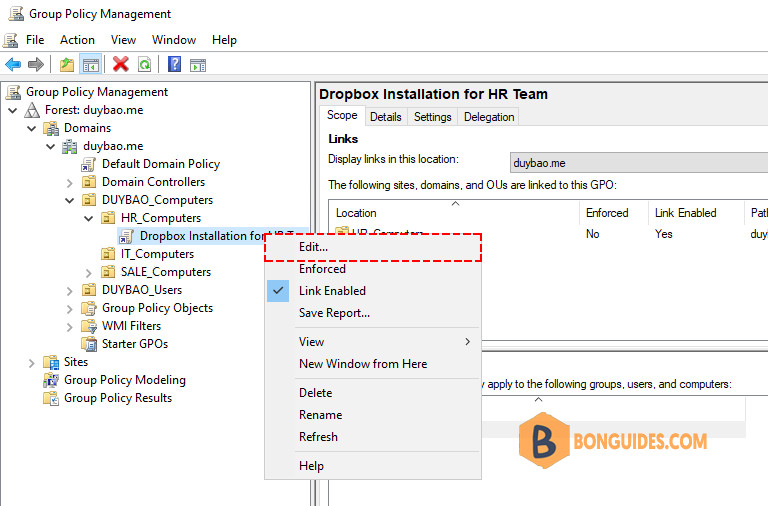
Task: Click the HR_Computers OU icon
Action: 108,218
